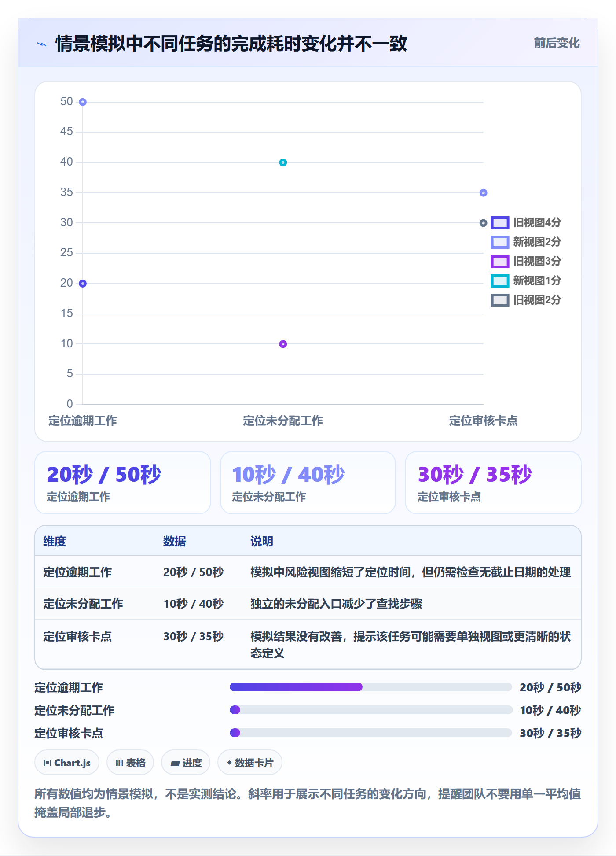Toggle the 旧视图3分 legend entry

[x=526, y=261]
